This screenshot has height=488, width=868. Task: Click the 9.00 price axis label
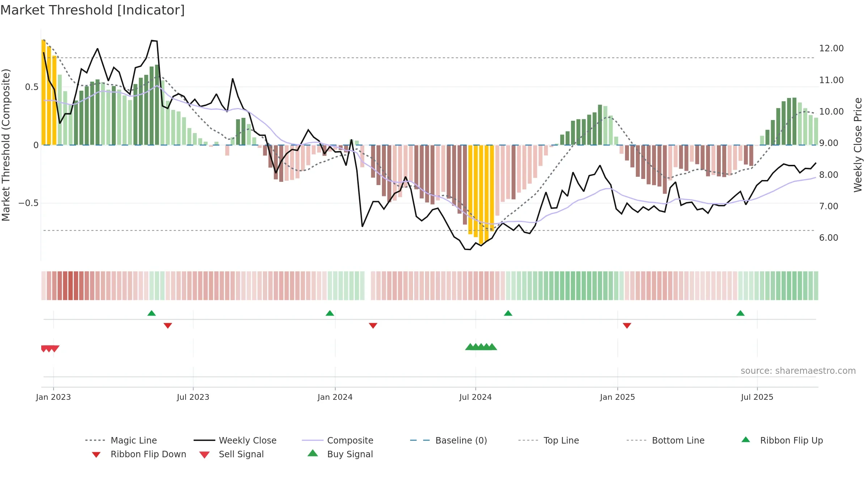pos(829,143)
